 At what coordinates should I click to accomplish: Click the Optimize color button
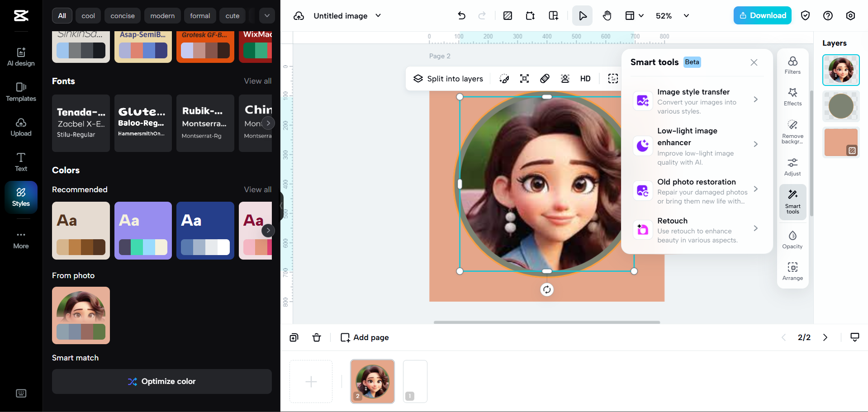(x=161, y=381)
